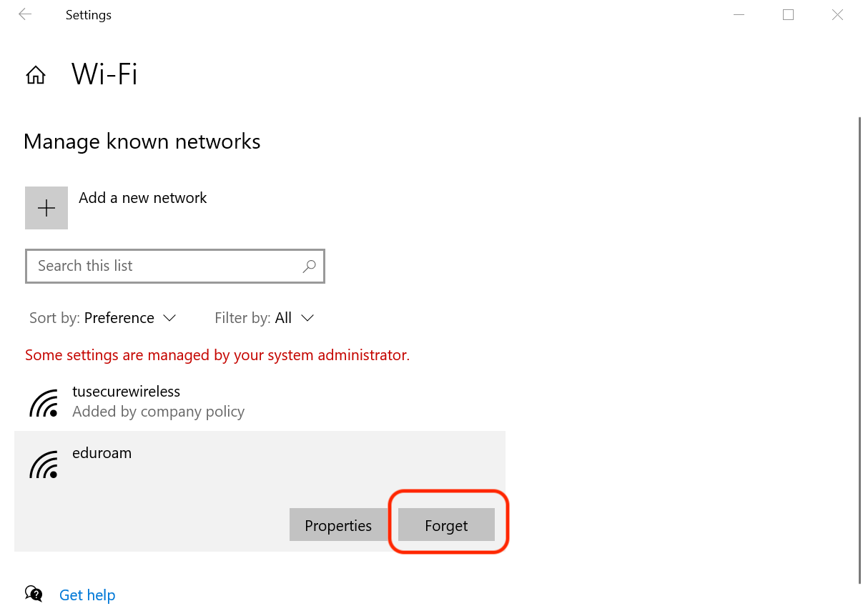Click the tusecurewireless Wi-Fi signal icon
863x616 pixels.
coord(44,402)
